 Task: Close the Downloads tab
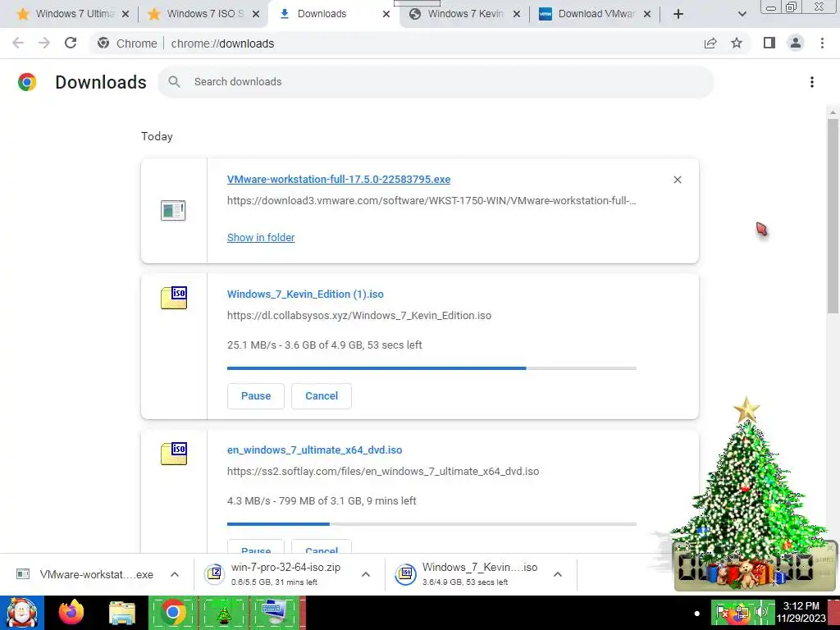point(386,14)
